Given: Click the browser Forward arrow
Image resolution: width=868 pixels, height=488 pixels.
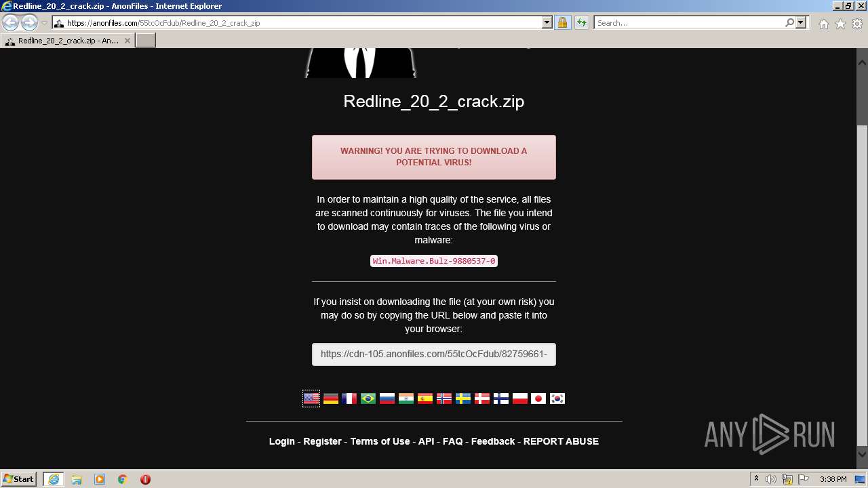Looking at the screenshot, I should (29, 23).
